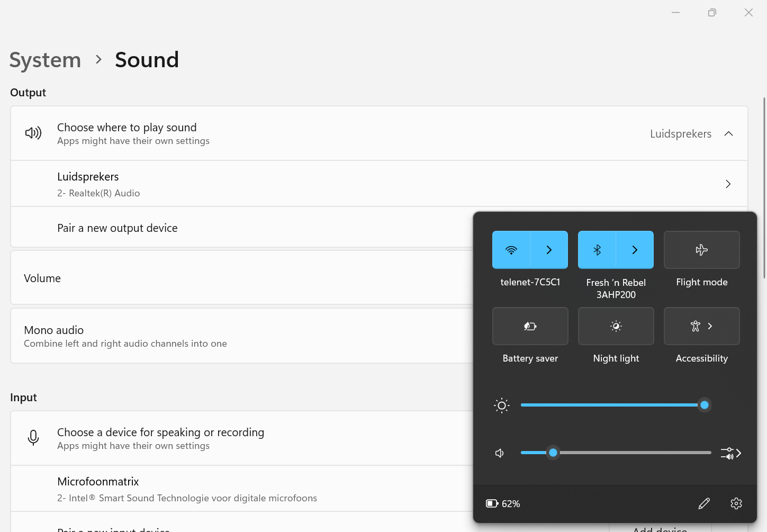Image resolution: width=767 pixels, height=532 pixels.
Task: Open Settings via the gear icon
Action: [736, 503]
